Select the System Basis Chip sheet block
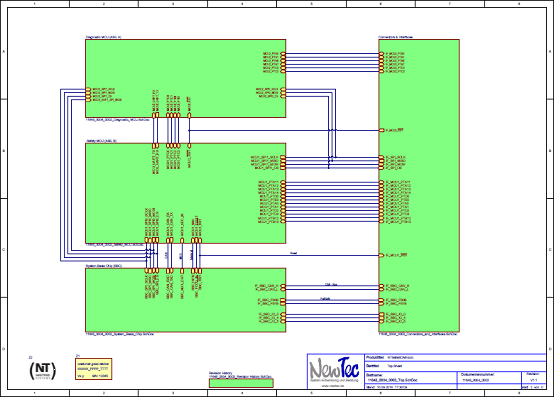 click(185, 300)
